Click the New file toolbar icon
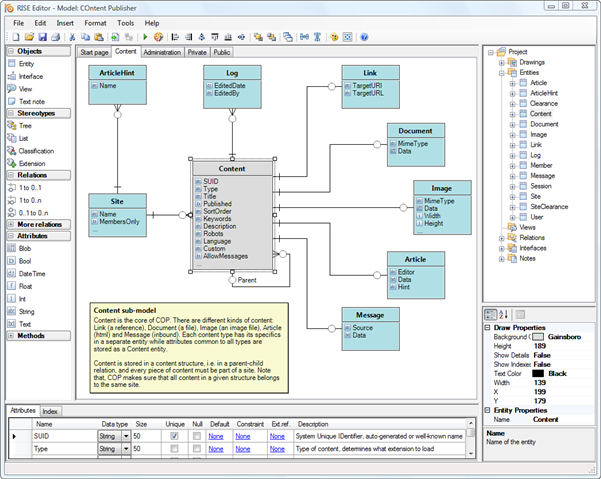 [16, 37]
